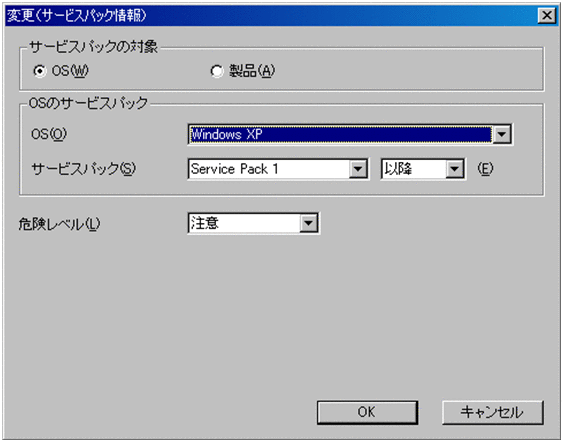Click the dialog title bar text
The height and width of the screenshot is (444, 565).
pos(77,15)
